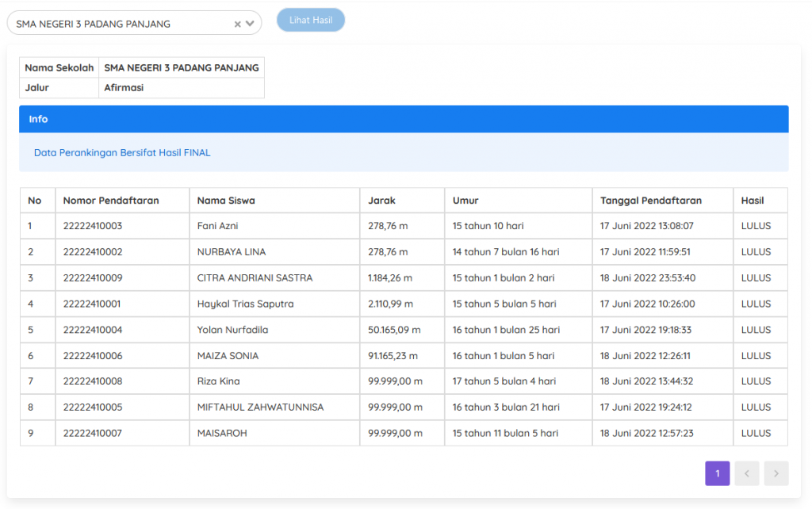Screen dimensions: 812x509
Task: Select the CITRA ANDRIANI SASTRA name cell
Action: point(255,278)
